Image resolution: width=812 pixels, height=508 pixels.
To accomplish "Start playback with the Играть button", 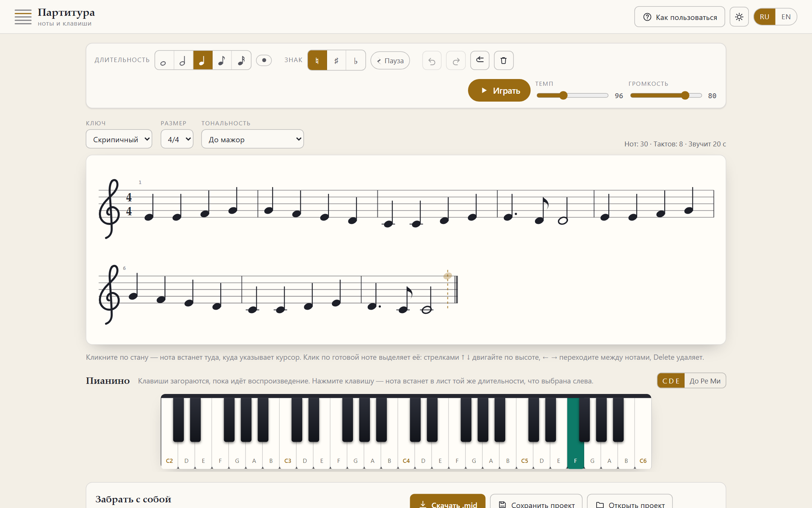I will point(499,90).
